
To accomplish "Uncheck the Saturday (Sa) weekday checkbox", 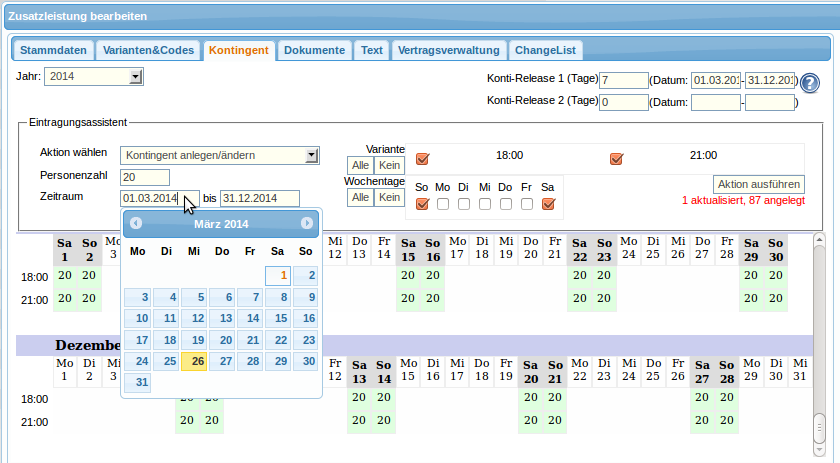I will click(548, 204).
